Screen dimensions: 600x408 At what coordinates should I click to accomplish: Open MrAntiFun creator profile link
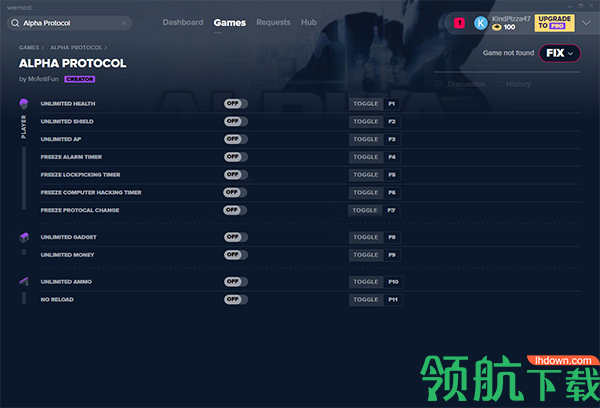click(43, 79)
